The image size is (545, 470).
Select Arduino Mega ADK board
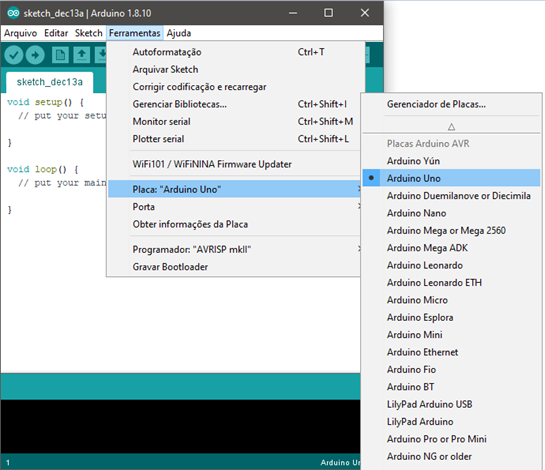tap(451, 248)
